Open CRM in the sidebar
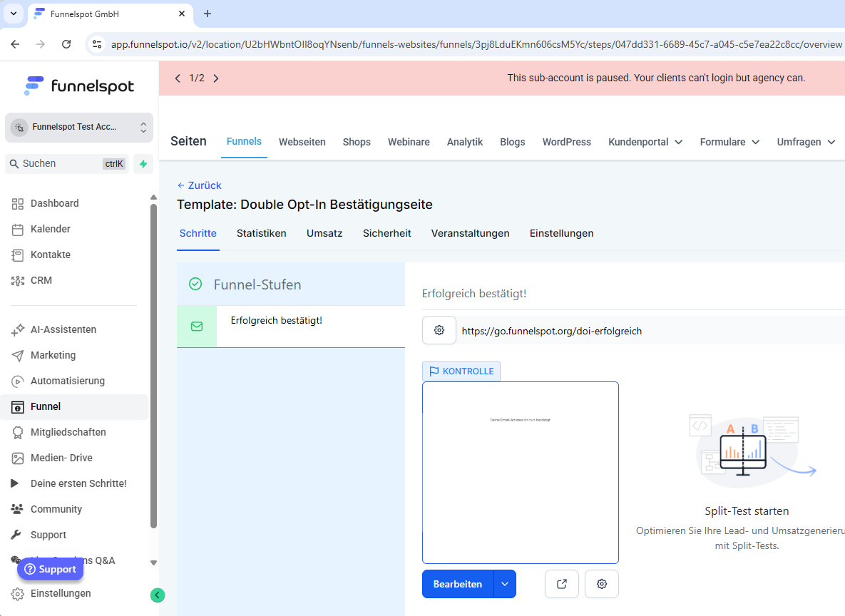The image size is (845, 616). (x=41, y=280)
